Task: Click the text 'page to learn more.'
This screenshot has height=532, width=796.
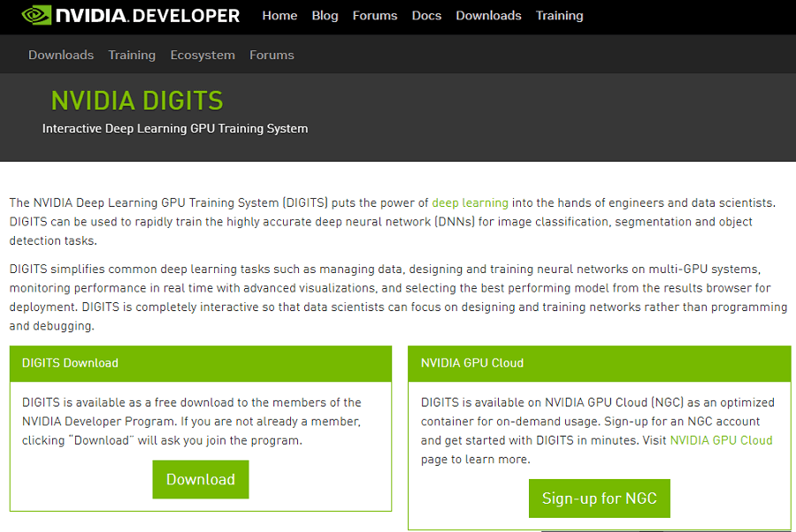Action: (x=475, y=460)
